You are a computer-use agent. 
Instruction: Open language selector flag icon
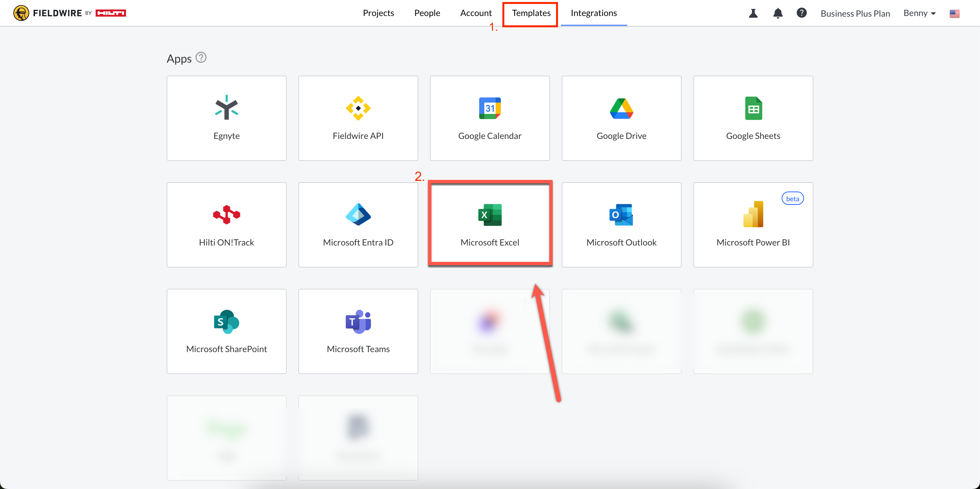(x=954, y=14)
